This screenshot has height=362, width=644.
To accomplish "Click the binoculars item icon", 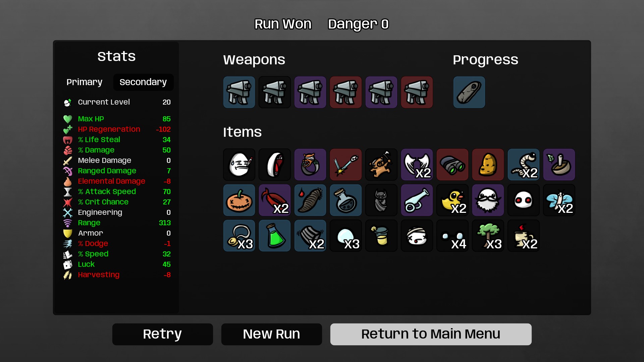I will [x=452, y=165].
